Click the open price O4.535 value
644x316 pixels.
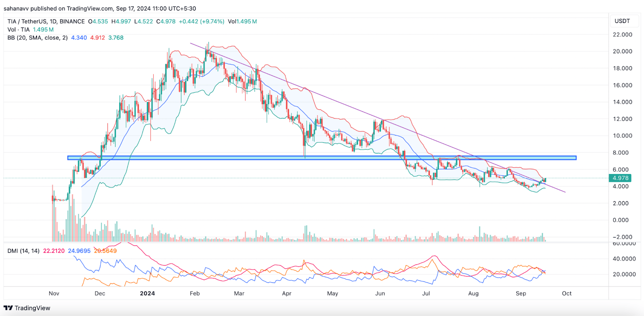pos(98,21)
